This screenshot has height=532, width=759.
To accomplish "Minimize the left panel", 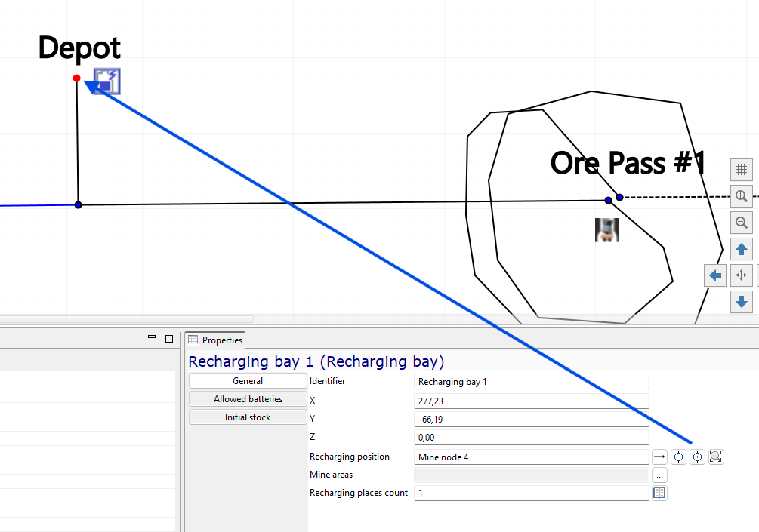I will coord(152,337).
